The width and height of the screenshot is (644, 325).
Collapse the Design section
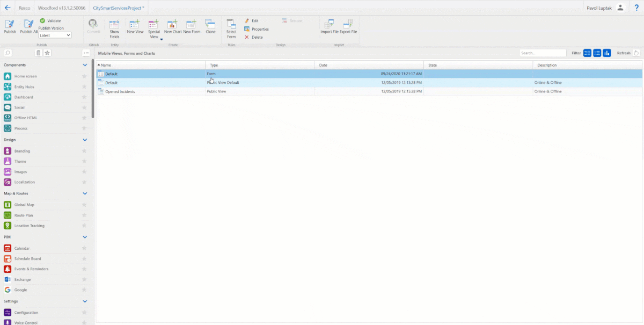(85, 140)
